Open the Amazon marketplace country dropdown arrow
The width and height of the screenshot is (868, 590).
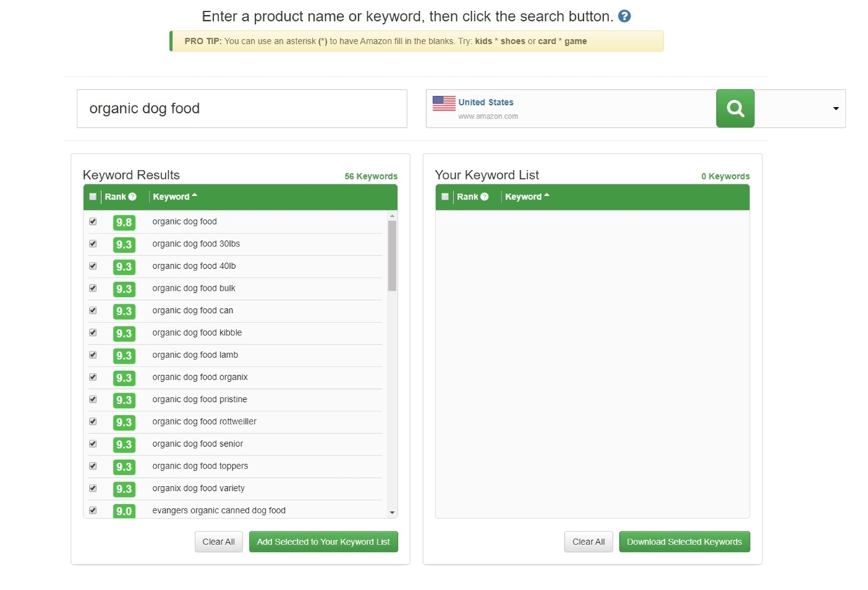(835, 108)
